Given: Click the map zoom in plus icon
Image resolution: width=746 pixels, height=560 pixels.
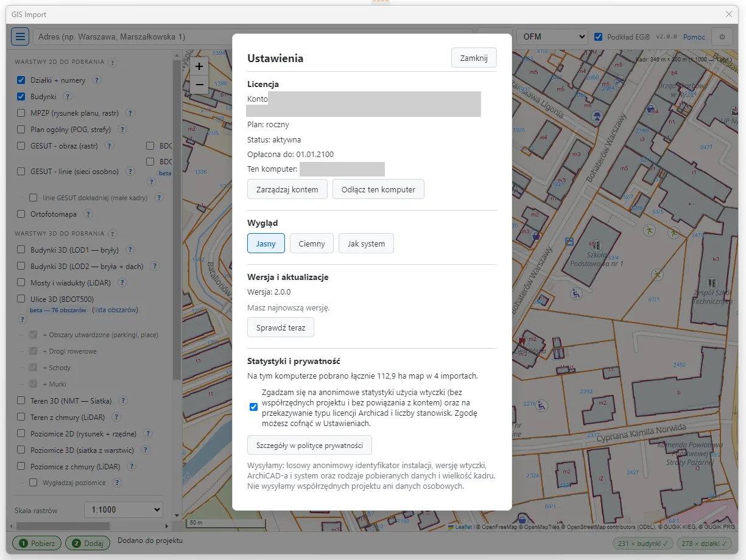Looking at the screenshot, I should coord(199,67).
